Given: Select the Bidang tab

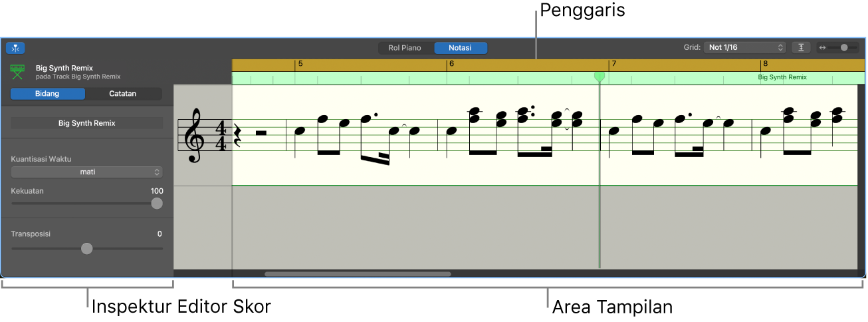Looking at the screenshot, I should (x=47, y=94).
